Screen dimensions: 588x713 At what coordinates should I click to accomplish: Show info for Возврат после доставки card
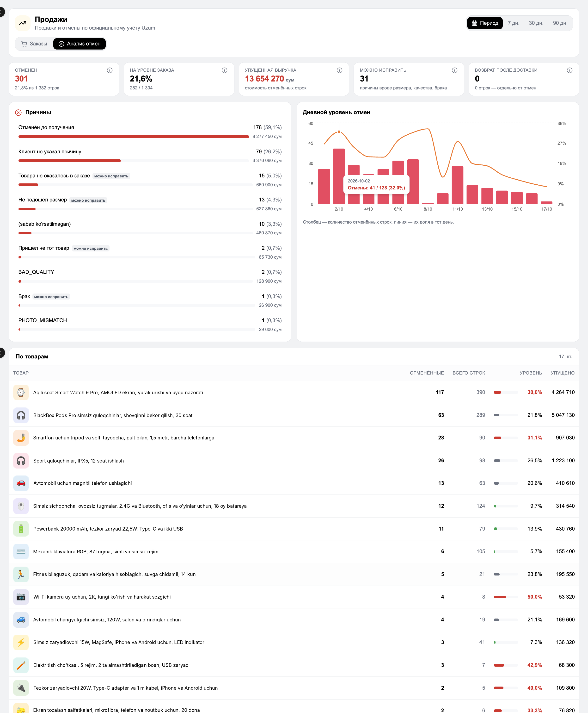click(569, 70)
